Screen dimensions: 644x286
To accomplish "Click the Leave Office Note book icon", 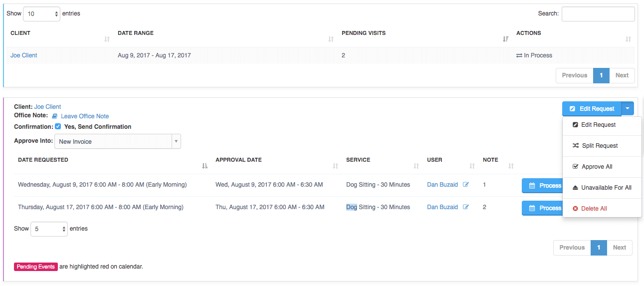I will pyautogui.click(x=55, y=116).
